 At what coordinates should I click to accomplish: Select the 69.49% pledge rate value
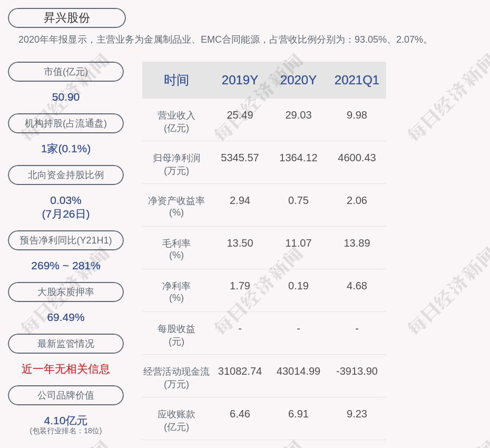click(66, 317)
